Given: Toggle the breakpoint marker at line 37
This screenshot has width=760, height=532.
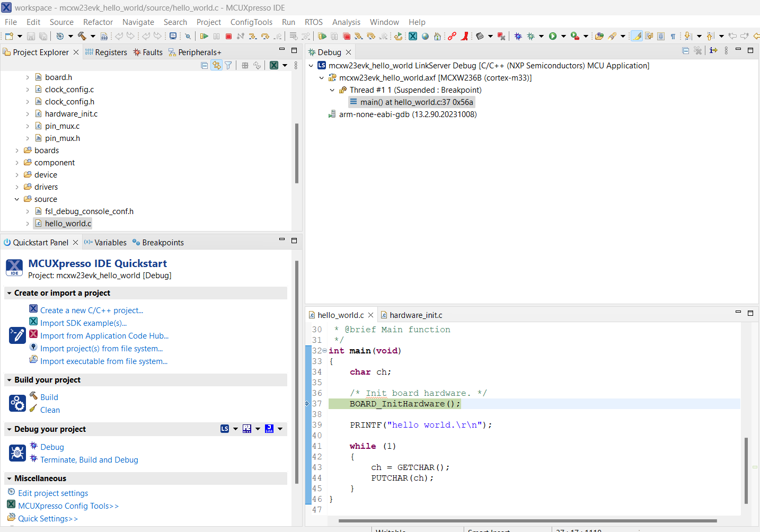Looking at the screenshot, I should click(x=307, y=404).
